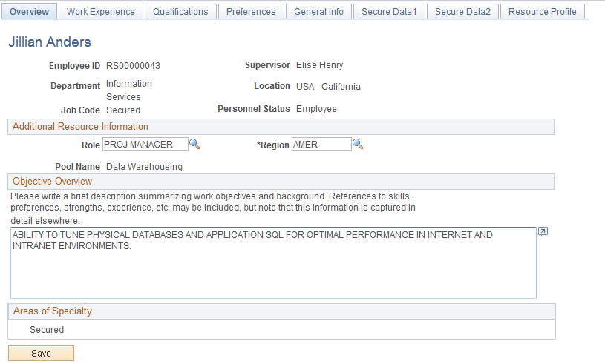Open the Secure Data1 tab

point(389,12)
